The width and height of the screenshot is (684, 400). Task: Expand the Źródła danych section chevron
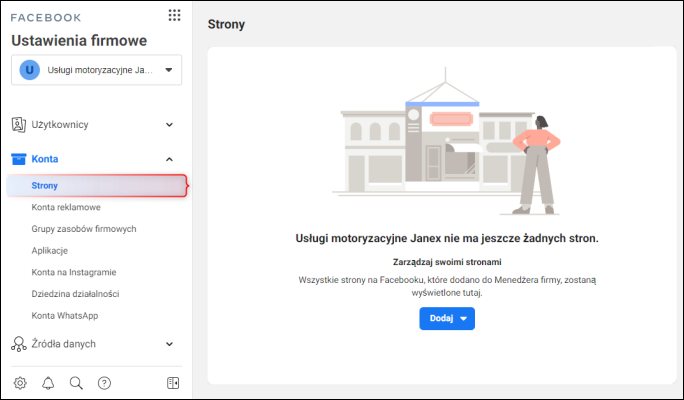coord(169,344)
